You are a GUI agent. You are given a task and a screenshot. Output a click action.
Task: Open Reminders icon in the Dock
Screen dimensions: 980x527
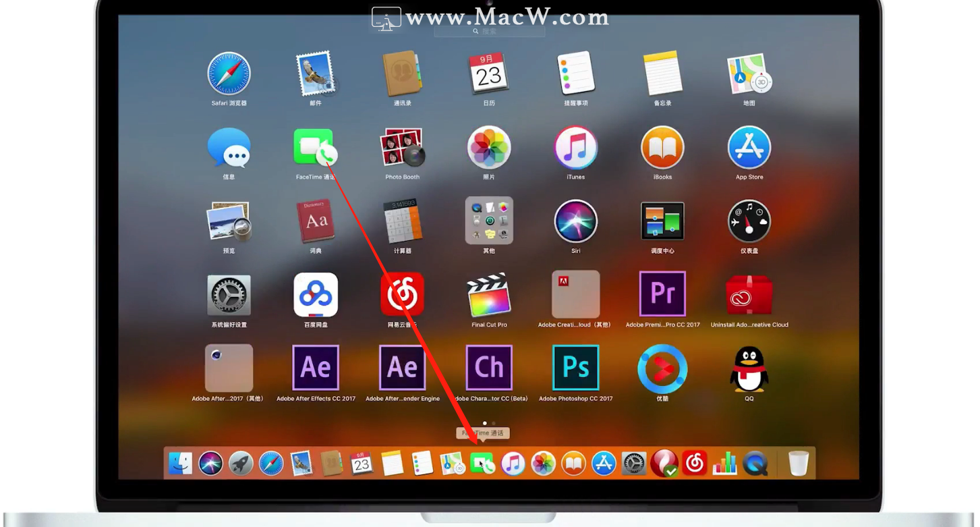(x=422, y=463)
